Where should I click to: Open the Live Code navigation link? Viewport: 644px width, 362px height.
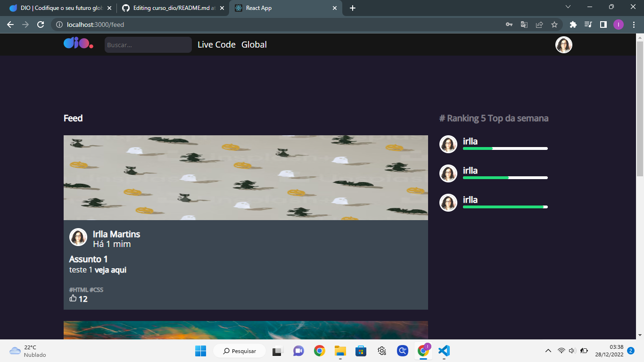[x=216, y=45]
